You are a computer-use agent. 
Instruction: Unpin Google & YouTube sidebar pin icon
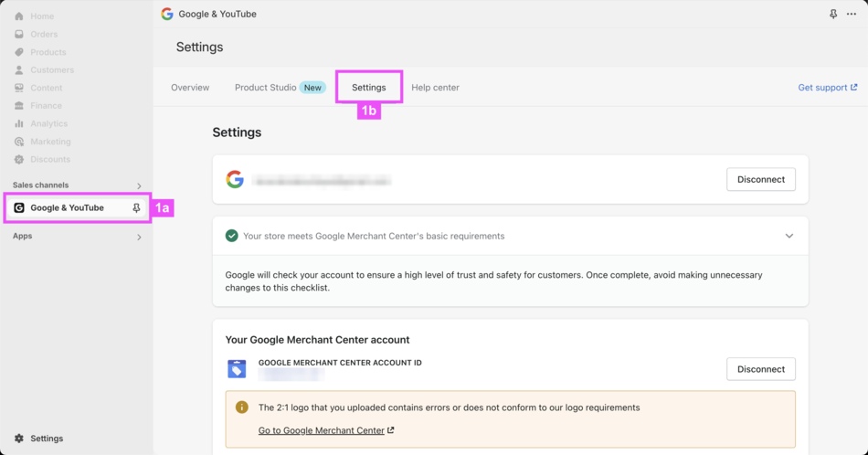click(x=136, y=208)
